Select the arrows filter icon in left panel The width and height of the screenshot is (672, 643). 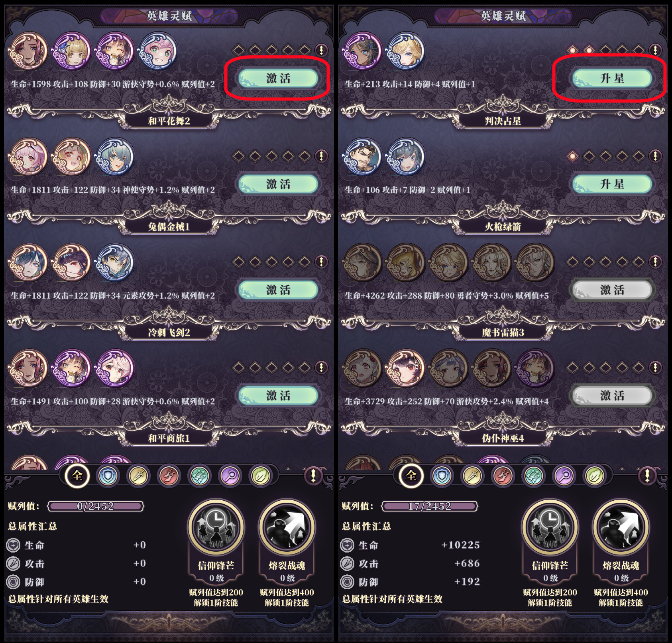pos(200,476)
